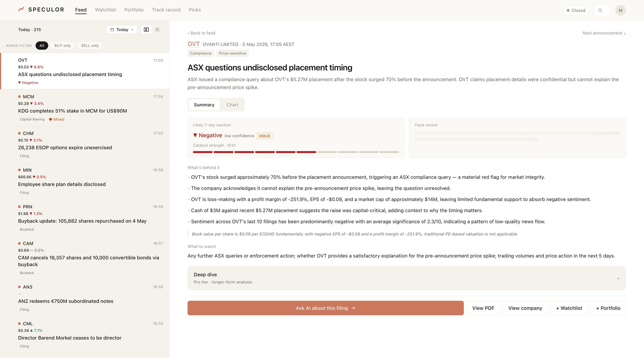Switch to list view icon
The image size is (644, 358).
pos(157,30)
